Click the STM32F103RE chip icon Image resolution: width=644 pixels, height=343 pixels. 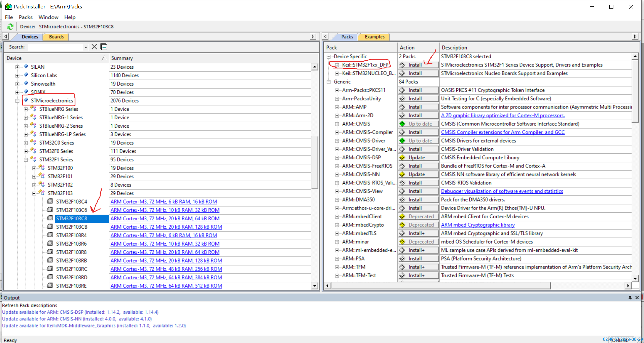click(50, 285)
